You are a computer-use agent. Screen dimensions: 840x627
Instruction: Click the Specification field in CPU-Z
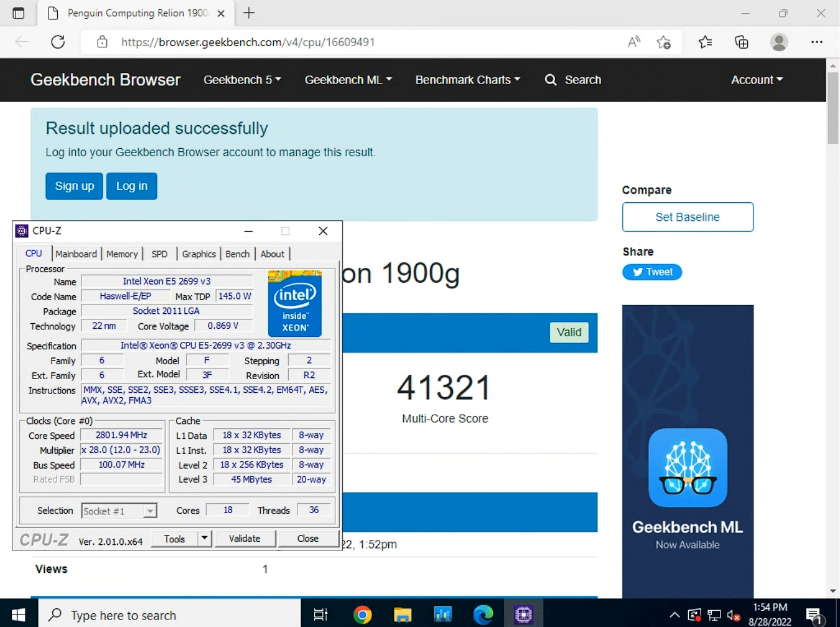pyautogui.click(x=206, y=346)
